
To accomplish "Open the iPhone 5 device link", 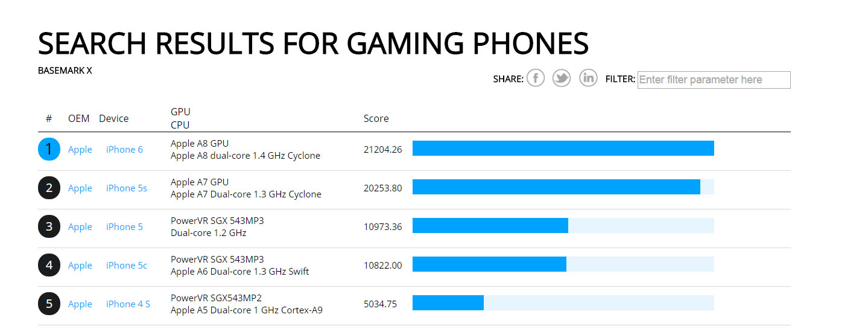I will click(124, 227).
